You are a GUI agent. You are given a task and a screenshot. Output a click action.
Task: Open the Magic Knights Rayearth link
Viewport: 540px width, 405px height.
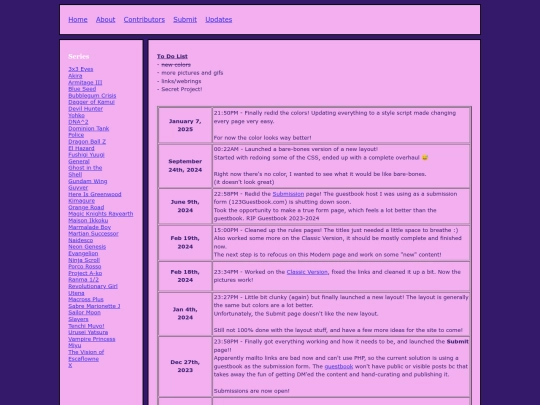(101, 214)
